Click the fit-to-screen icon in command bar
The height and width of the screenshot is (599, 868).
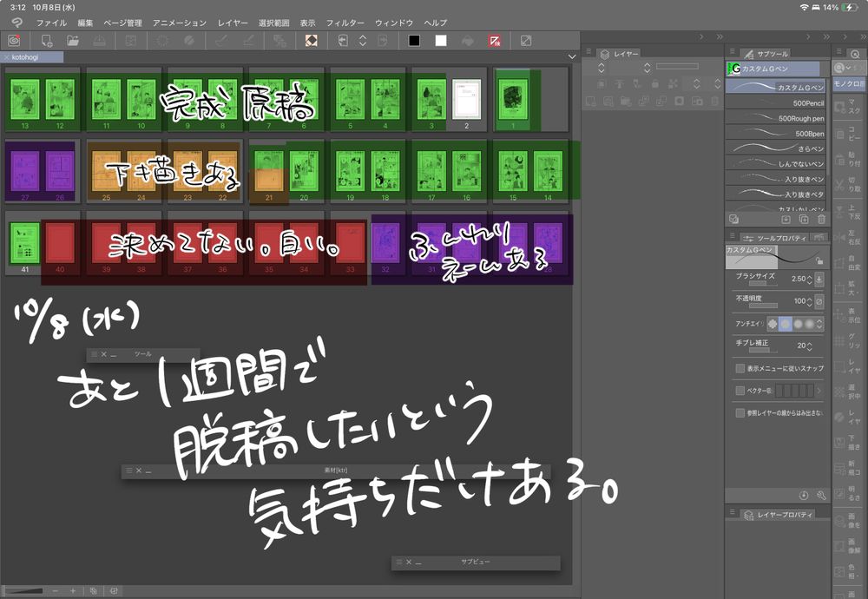[x=526, y=41]
